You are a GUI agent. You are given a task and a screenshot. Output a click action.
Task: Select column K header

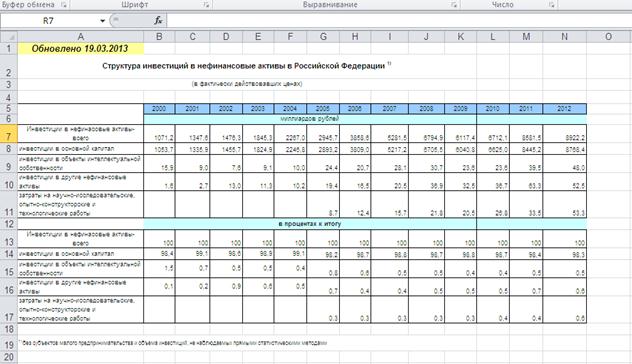(x=460, y=37)
